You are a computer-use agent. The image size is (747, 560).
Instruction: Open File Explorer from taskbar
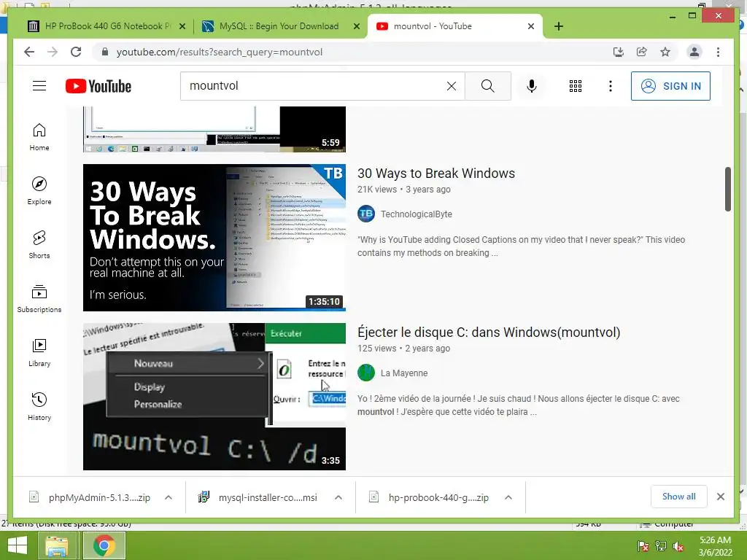point(57,545)
